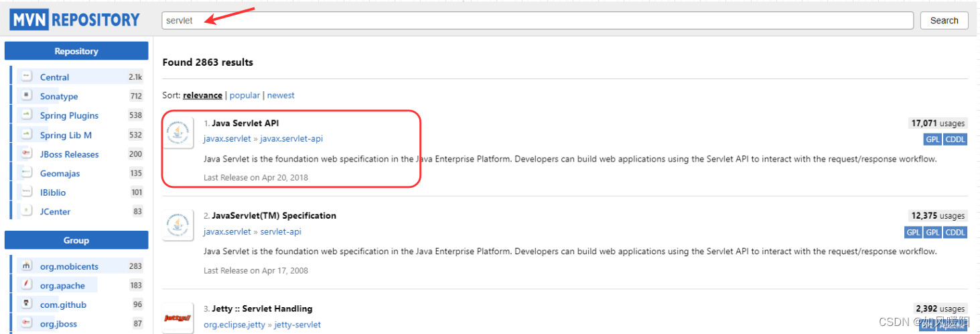Image resolution: width=980 pixels, height=334 pixels.
Task: Click the JavaServlet(TM) Specification logo icon
Action: click(x=178, y=225)
